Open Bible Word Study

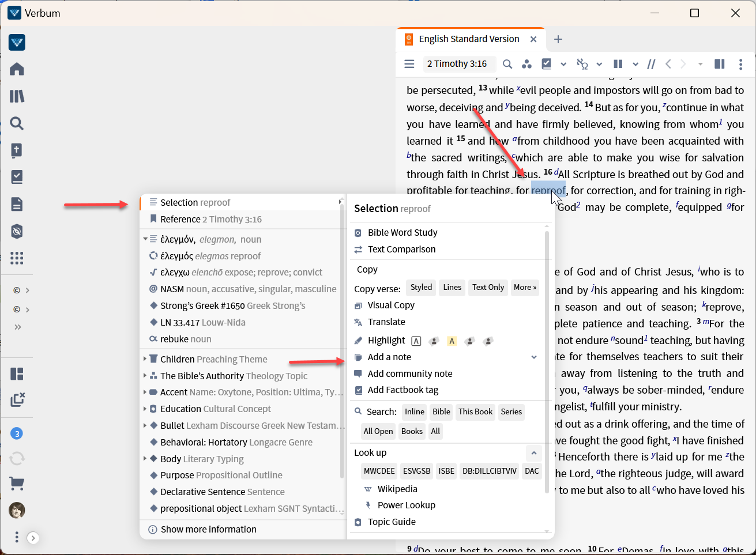(403, 232)
